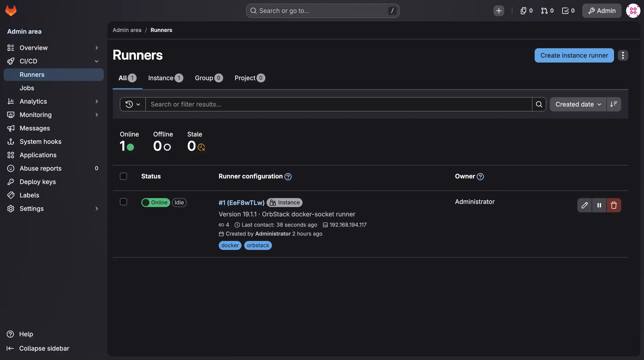Click the orbstack tag badge
644x360 pixels.
pyautogui.click(x=258, y=245)
